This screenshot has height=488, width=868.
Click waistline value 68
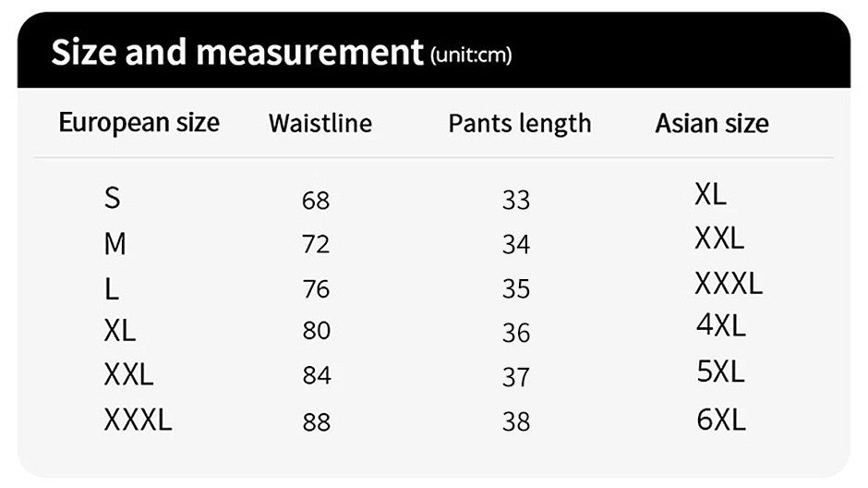(x=316, y=201)
